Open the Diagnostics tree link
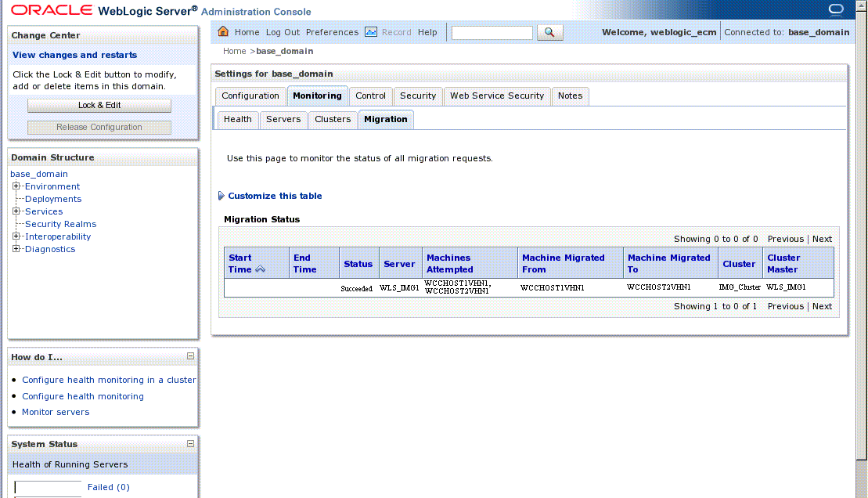The width and height of the screenshot is (868, 498). click(50, 249)
